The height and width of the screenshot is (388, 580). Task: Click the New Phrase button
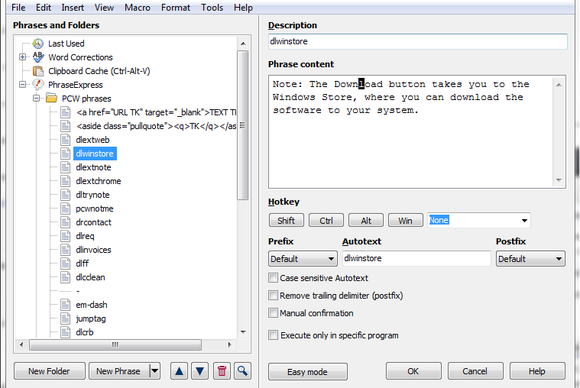point(118,371)
